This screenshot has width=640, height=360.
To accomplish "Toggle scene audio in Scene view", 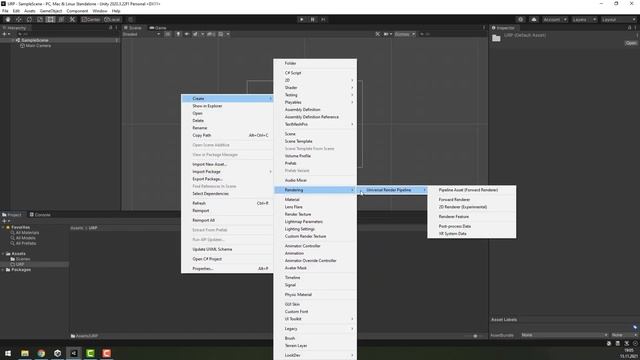I will point(187,34).
